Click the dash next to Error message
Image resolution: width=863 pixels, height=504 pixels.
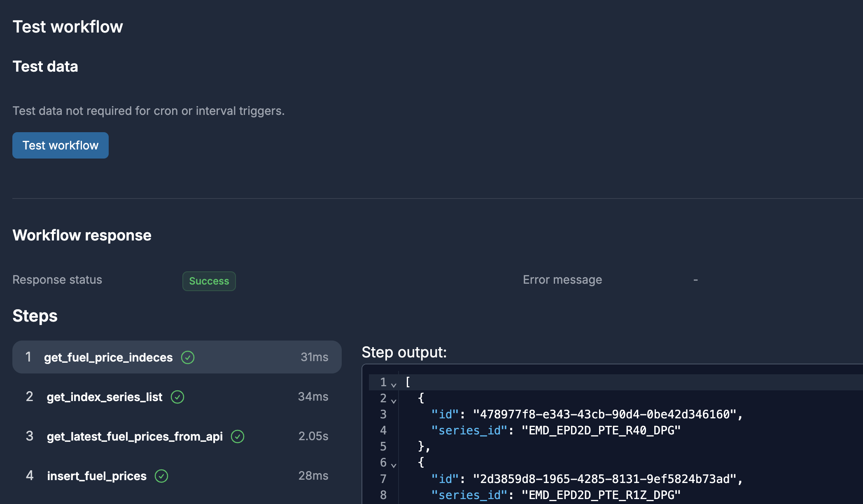click(x=695, y=279)
